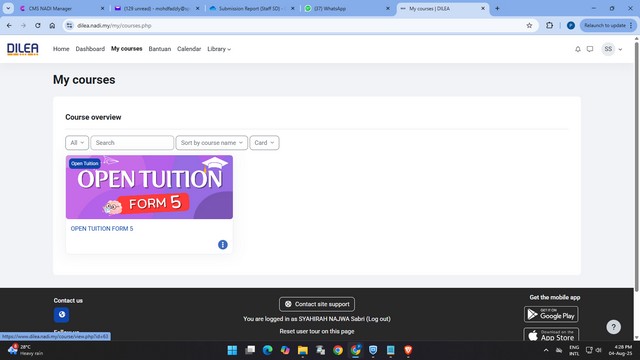
Task: Open the Open Tuition Form 5 course thumbnail
Action: click(x=149, y=187)
